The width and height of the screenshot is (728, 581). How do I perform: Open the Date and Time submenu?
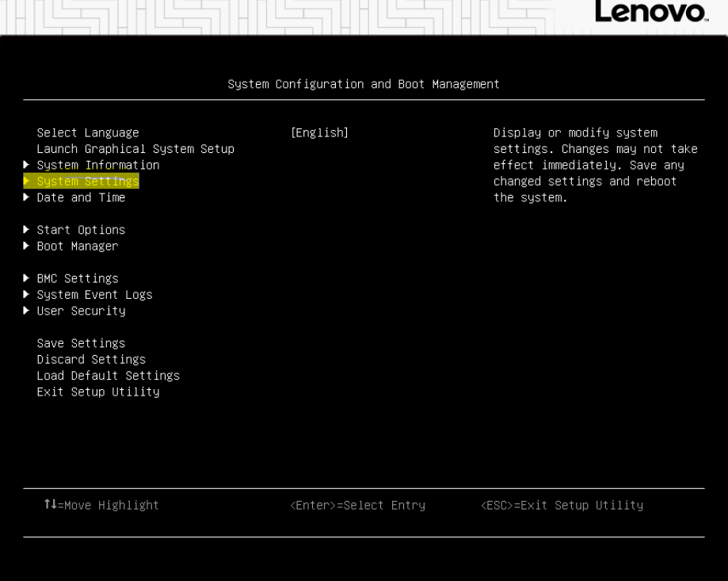click(x=81, y=197)
